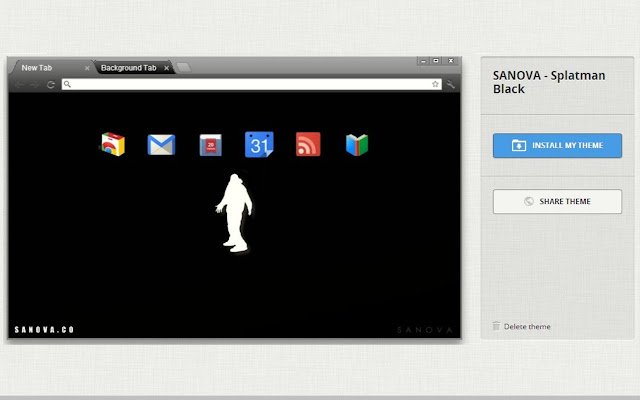The height and width of the screenshot is (400, 640).
Task: Click the Share Theme button
Action: 557,201
